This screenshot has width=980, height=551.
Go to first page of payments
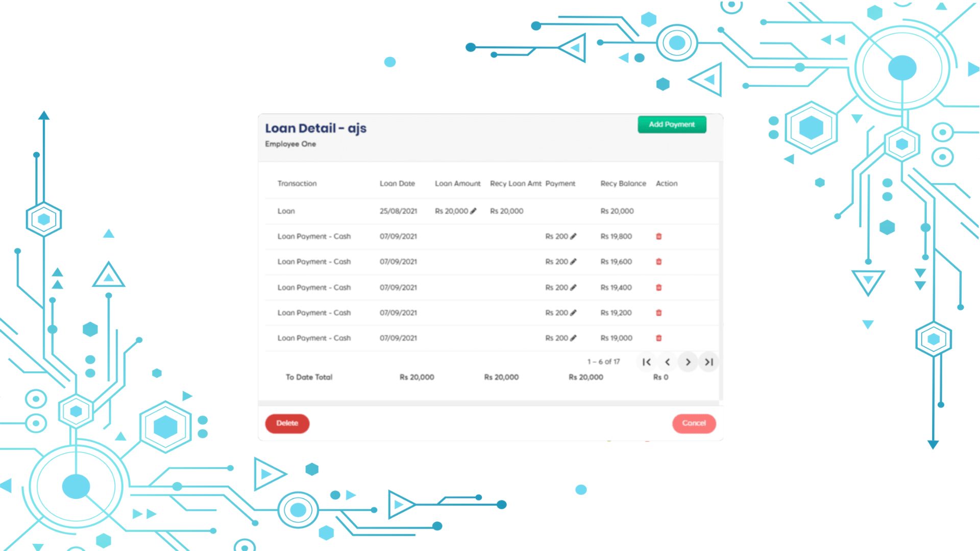click(x=647, y=362)
